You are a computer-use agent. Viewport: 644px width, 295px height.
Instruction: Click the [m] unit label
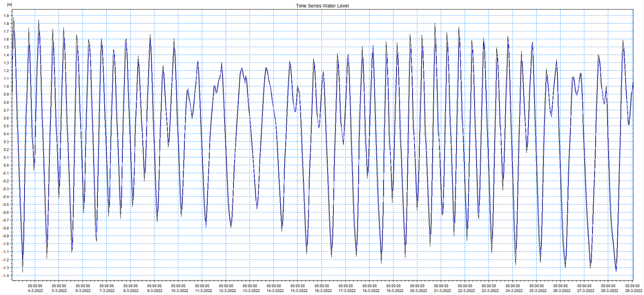click(10, 5)
